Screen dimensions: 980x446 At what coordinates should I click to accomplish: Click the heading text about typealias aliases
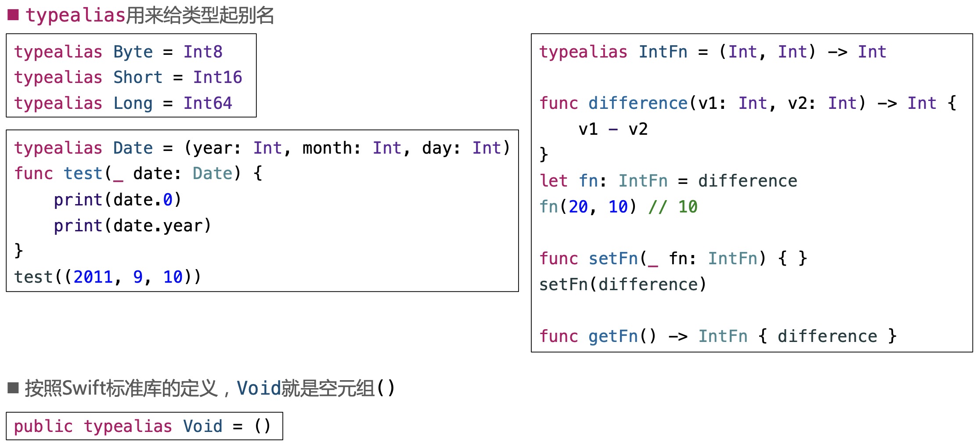click(x=150, y=15)
